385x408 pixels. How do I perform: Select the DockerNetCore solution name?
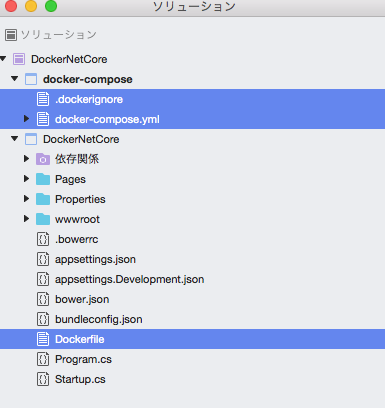click(x=69, y=59)
